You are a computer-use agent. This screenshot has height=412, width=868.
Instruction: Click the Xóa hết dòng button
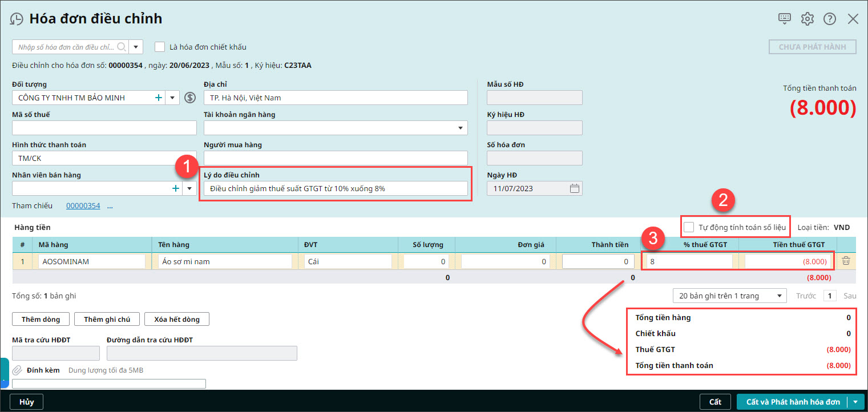[177, 320]
